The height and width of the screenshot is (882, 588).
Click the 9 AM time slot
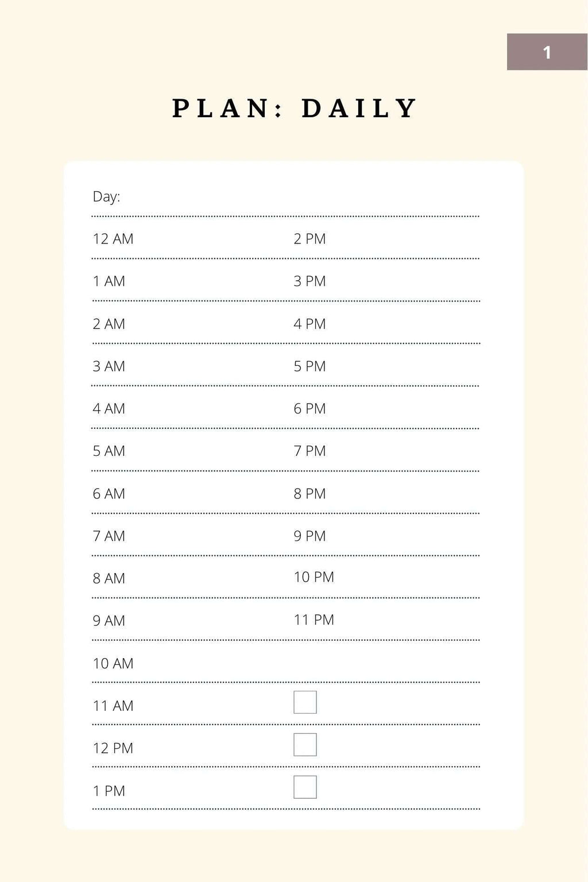109,621
